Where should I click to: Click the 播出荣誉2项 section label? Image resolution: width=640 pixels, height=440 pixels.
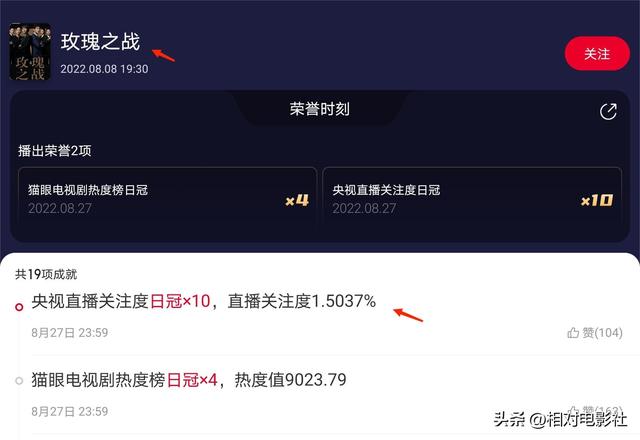click(54, 151)
